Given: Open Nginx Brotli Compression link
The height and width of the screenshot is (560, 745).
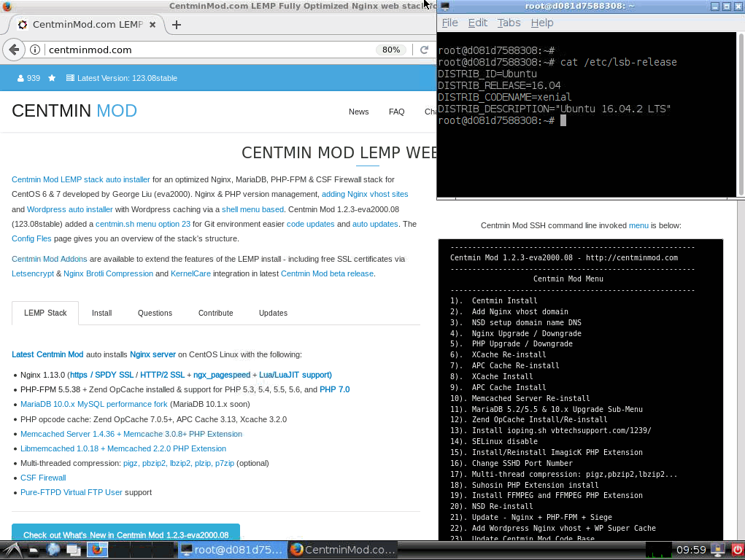Looking at the screenshot, I should point(108,274).
